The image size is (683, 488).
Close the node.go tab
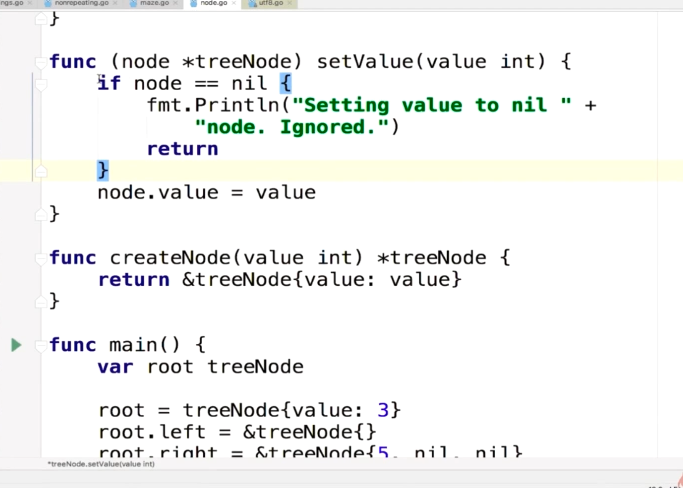point(237,5)
